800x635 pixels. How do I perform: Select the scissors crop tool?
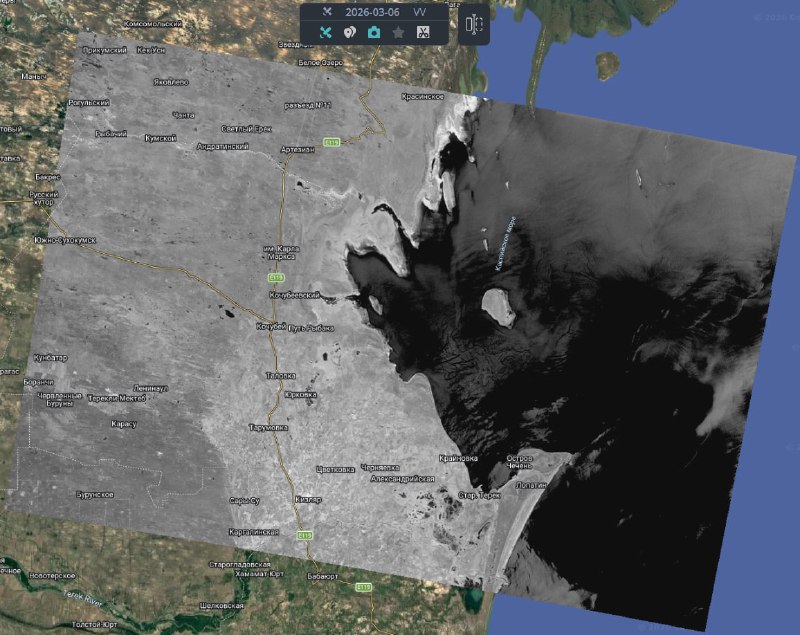423,32
